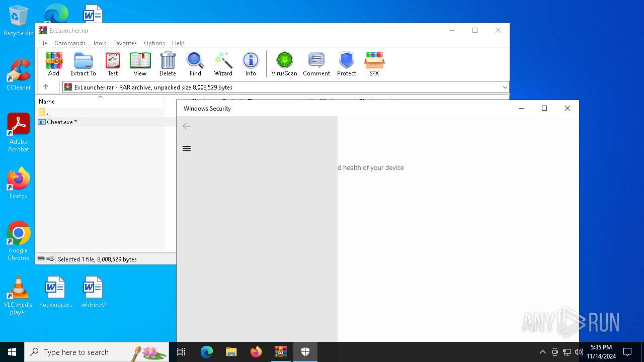Maximize the Windows Security window
This screenshot has height=362, width=644.
tap(544, 108)
